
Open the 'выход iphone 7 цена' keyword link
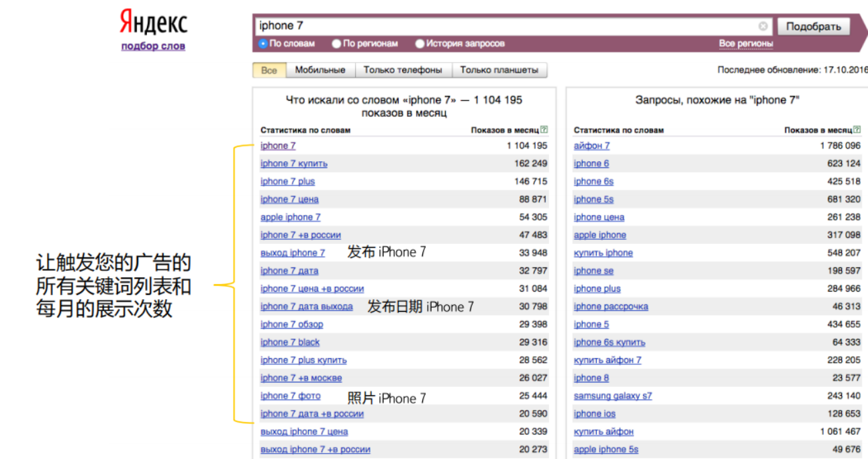click(x=304, y=431)
